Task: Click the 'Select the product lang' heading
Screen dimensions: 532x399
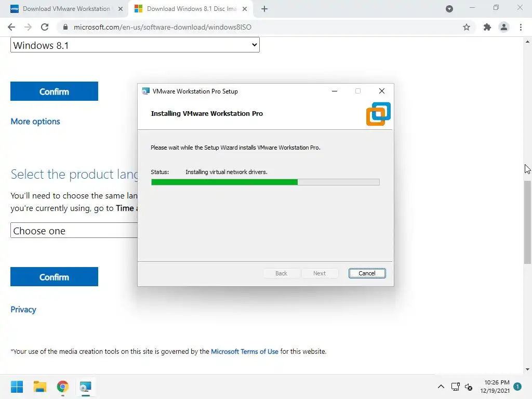Action: (x=75, y=175)
